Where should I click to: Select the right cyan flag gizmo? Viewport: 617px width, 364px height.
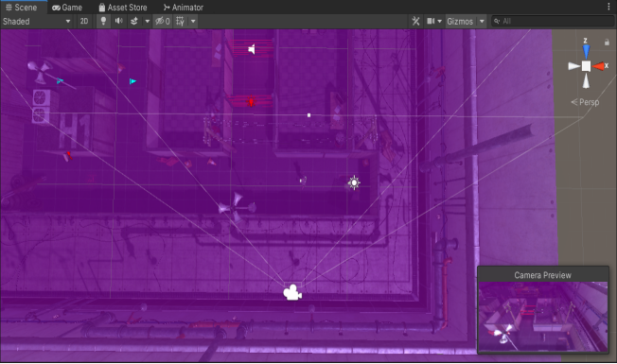pos(132,81)
